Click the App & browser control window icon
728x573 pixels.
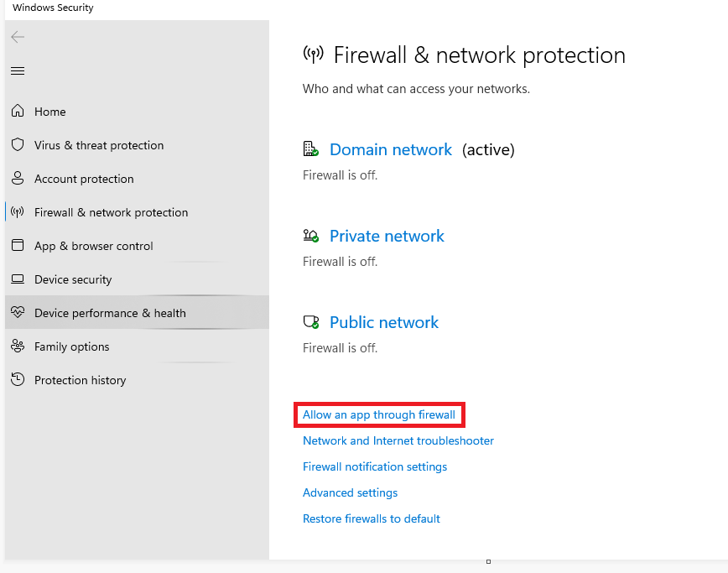point(18,246)
